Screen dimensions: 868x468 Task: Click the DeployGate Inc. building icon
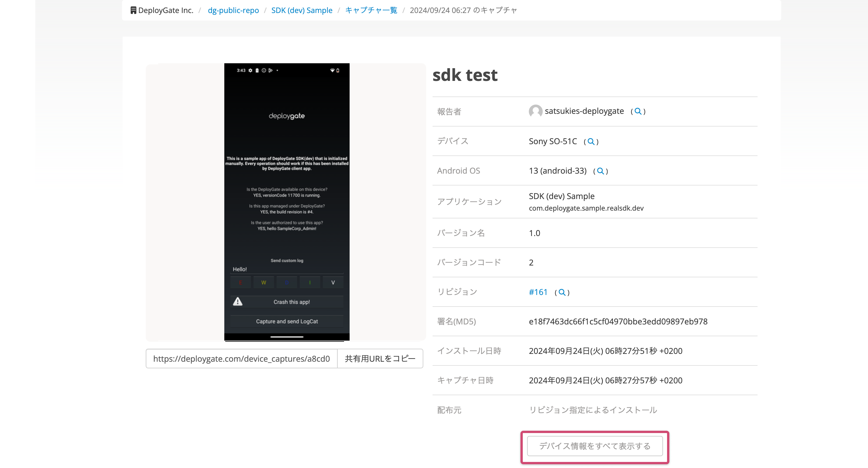[x=133, y=10]
